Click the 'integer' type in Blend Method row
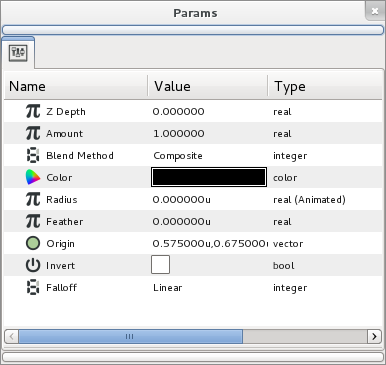 290,156
